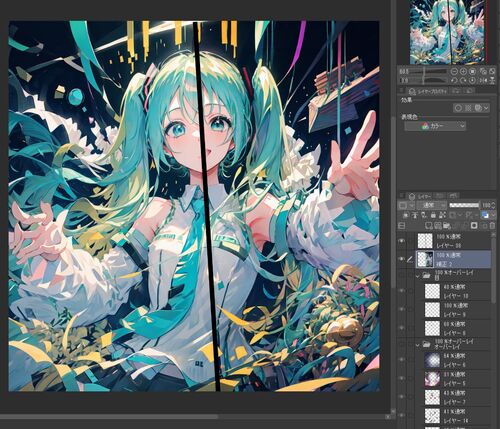
Task: Click the Create Layer Mask icon
Action: 474,226
